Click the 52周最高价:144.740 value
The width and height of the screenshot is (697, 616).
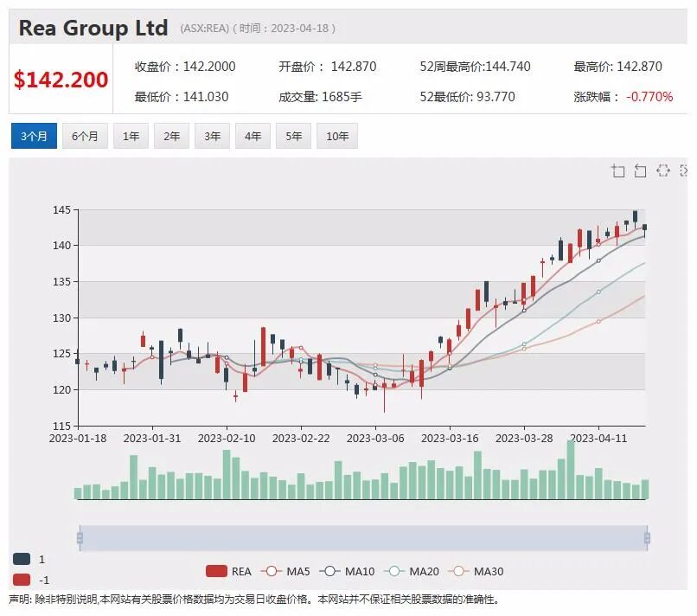click(x=475, y=67)
